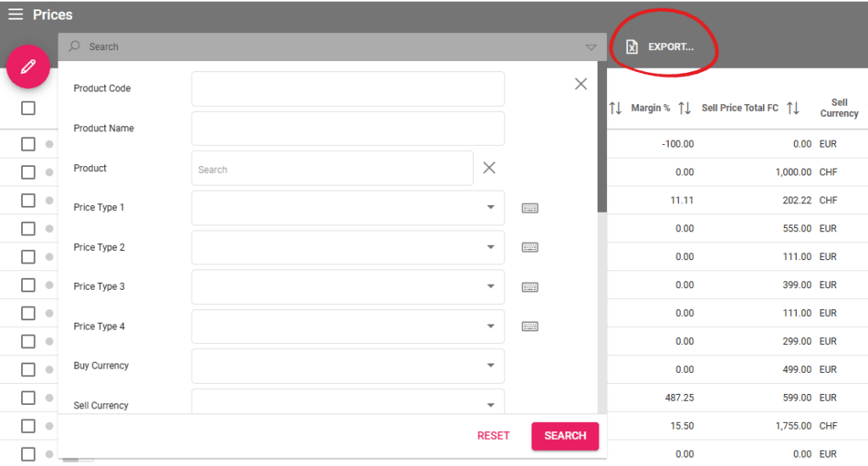Viewport: 868px width, 466px height.
Task: Toggle the select-all checkbox in table header
Action: (28, 108)
